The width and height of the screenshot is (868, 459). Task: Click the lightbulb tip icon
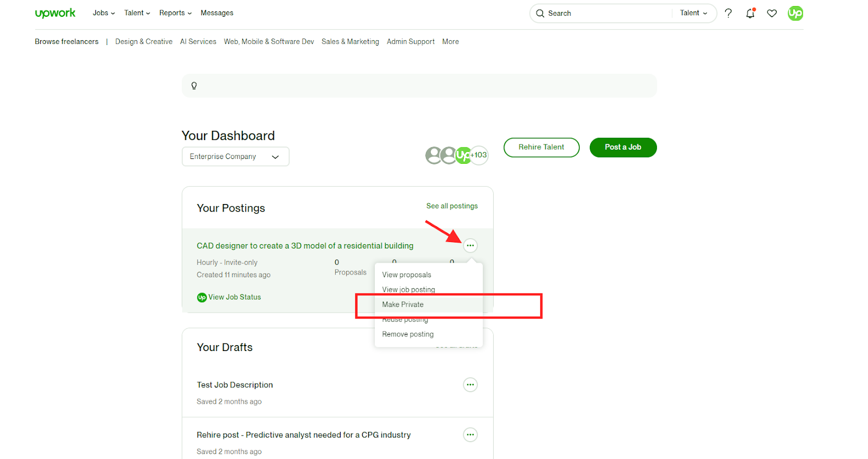194,86
